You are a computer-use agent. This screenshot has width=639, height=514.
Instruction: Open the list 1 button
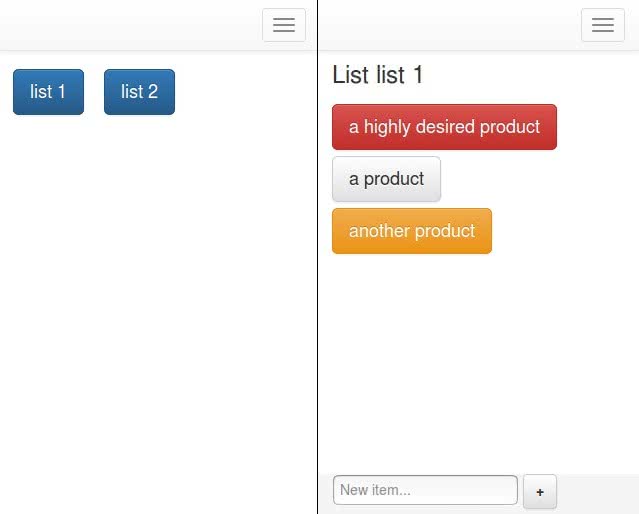pyautogui.click(x=48, y=92)
